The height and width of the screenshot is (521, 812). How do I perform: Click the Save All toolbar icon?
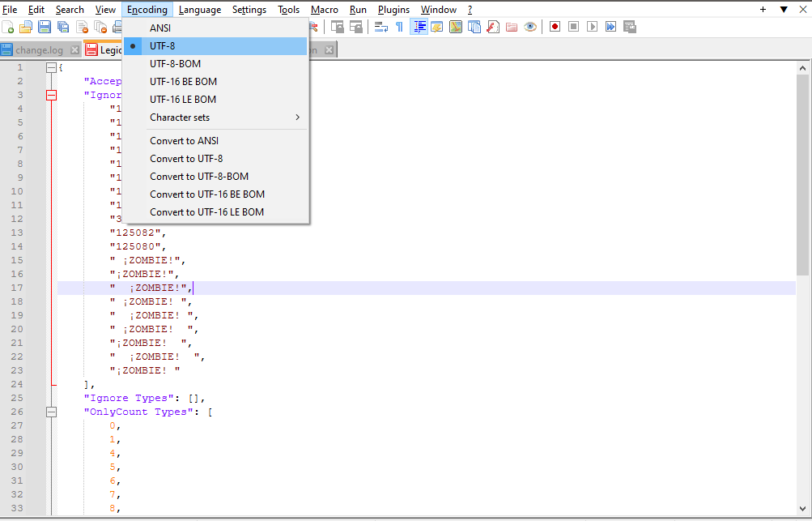(x=63, y=27)
